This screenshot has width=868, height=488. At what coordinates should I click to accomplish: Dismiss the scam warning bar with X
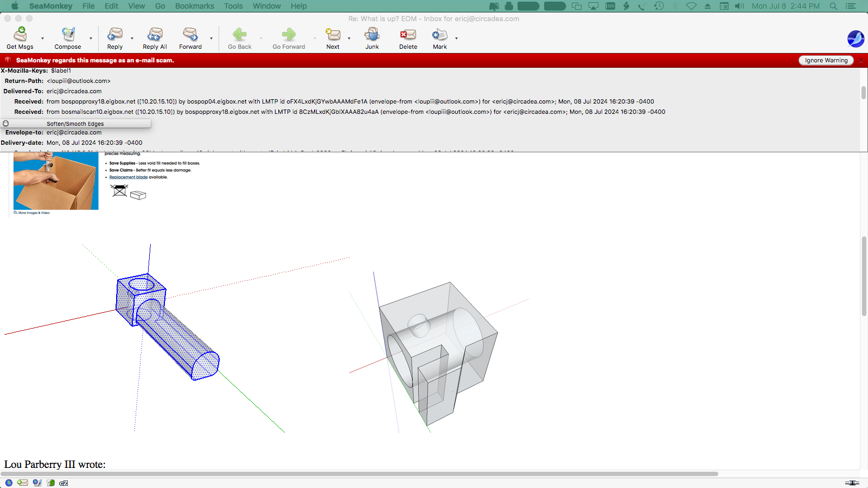coord(860,60)
